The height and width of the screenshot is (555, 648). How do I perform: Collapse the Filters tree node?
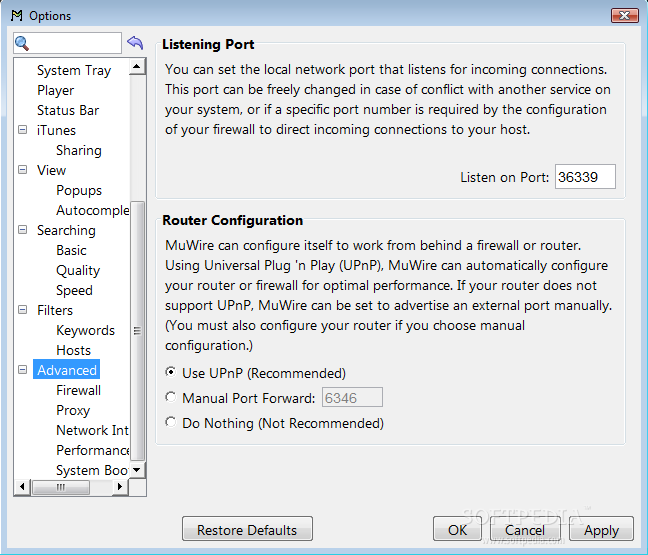(x=23, y=310)
